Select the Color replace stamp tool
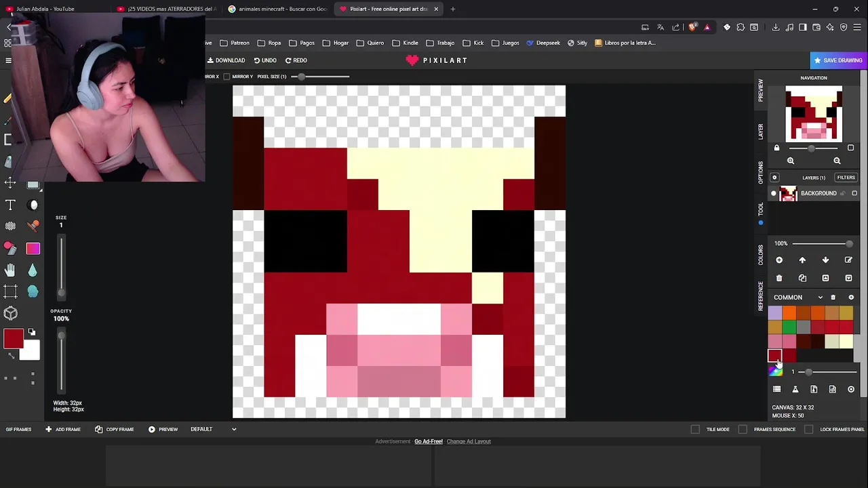Viewport: 868px width, 488px height. [x=33, y=226]
